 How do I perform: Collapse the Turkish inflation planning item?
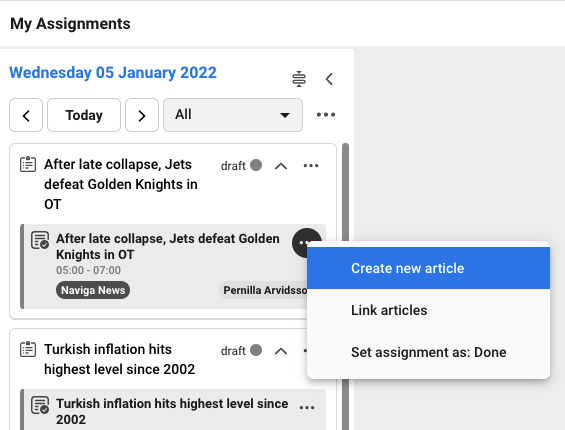pos(281,351)
